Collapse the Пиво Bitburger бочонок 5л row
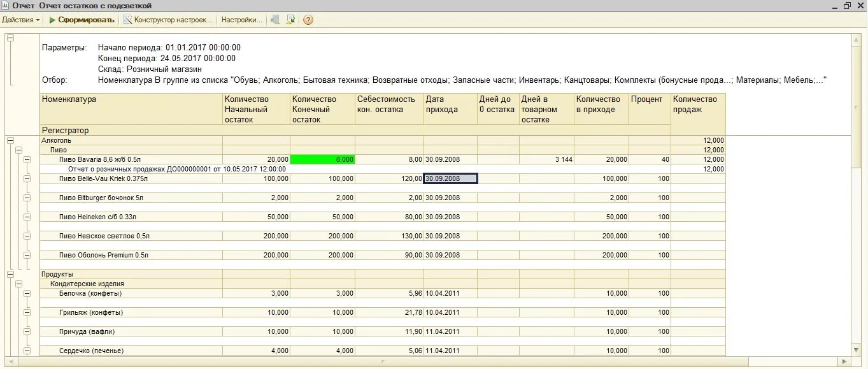This screenshot has width=868, height=369. coord(27,198)
